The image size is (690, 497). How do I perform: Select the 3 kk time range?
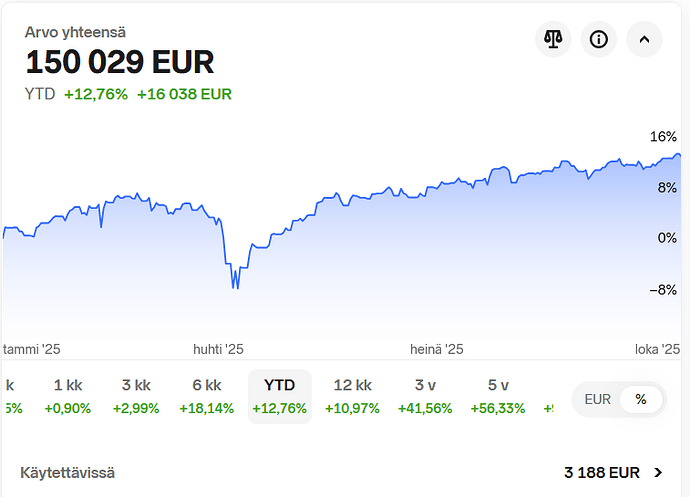[136, 396]
